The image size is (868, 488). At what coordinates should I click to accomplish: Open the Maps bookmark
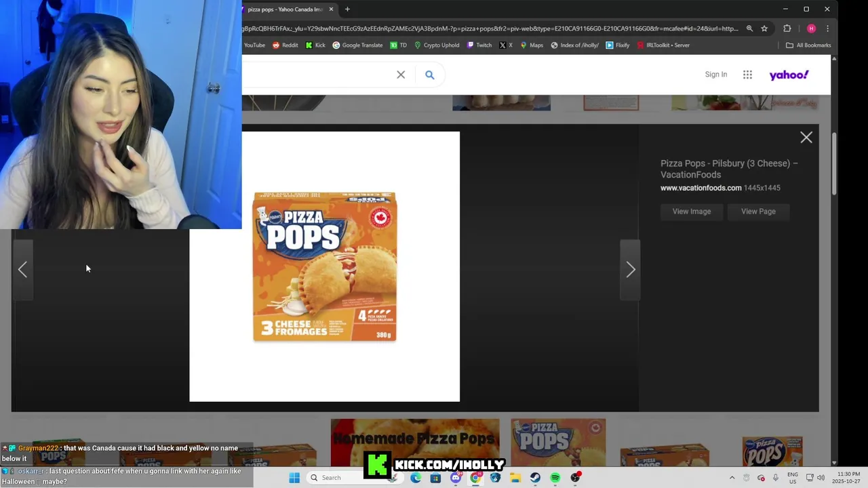pos(531,45)
